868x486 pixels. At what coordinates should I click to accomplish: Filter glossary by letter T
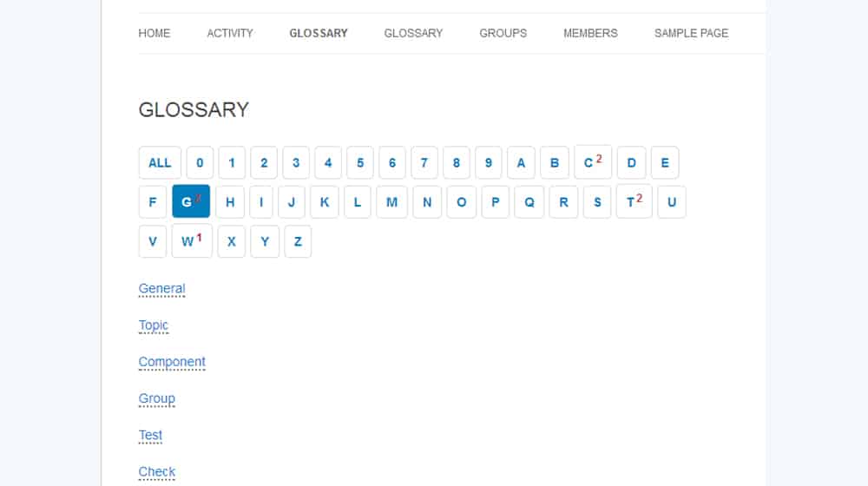click(634, 201)
